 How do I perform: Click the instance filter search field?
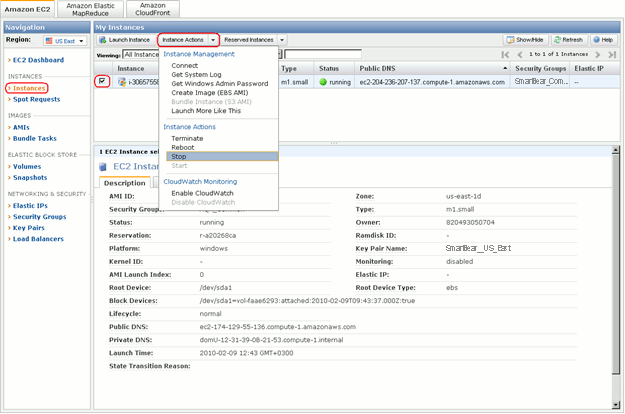(323, 54)
